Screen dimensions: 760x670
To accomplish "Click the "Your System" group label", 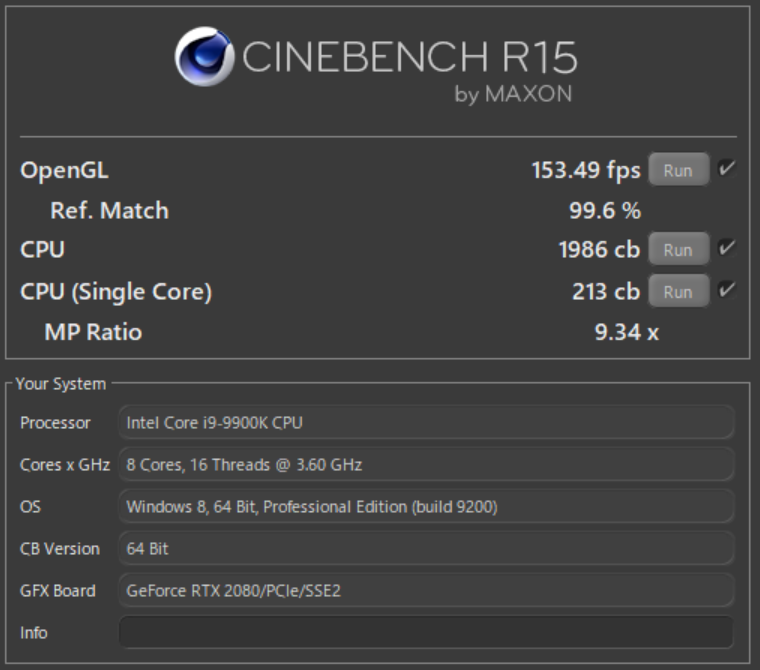I will coord(60,384).
